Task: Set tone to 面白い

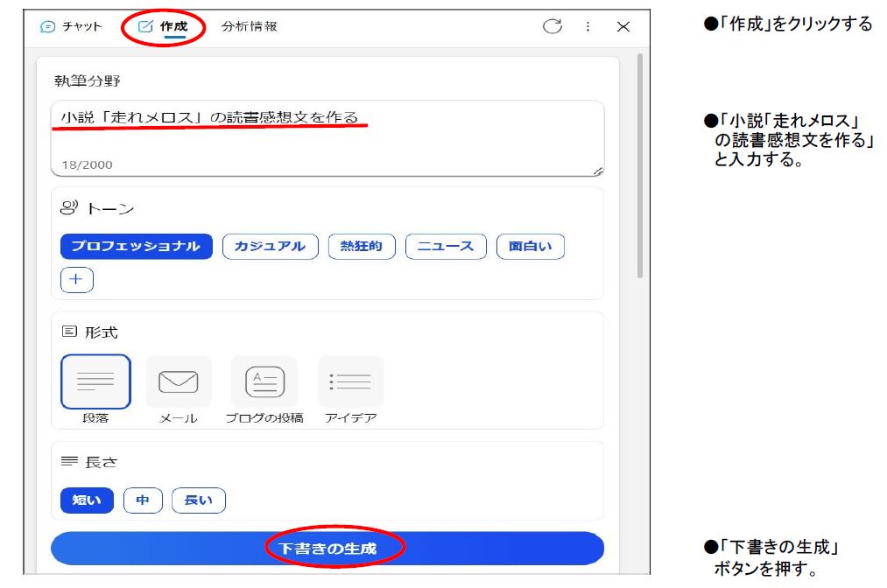Action: 531,247
